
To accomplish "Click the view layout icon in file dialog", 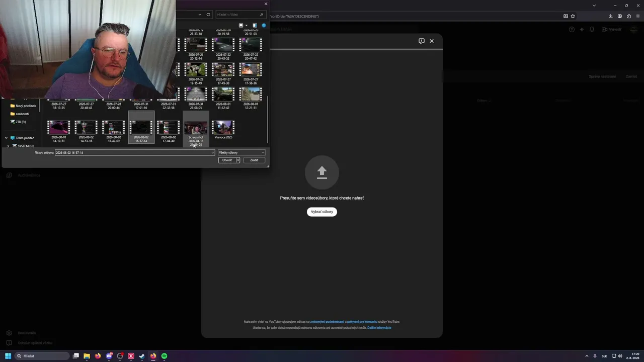I will click(x=241, y=25).
